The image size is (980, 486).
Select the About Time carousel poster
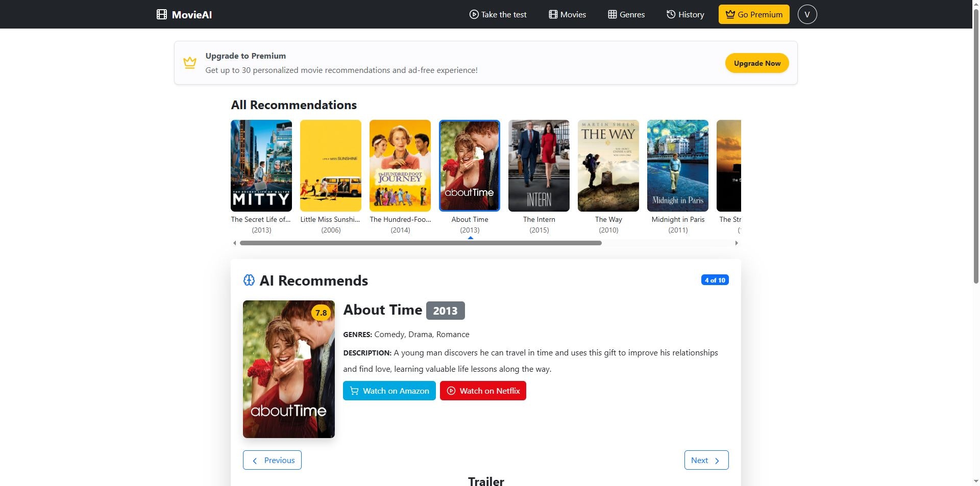470,166
